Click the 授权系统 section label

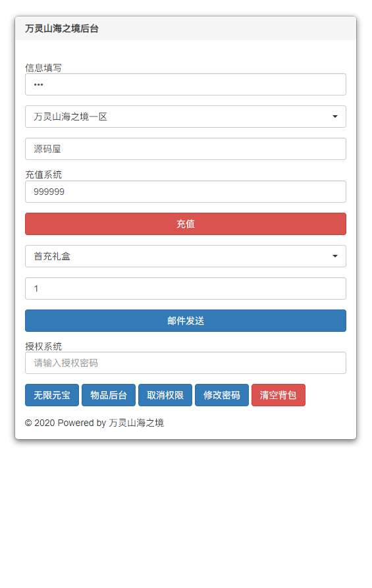pyautogui.click(x=43, y=346)
